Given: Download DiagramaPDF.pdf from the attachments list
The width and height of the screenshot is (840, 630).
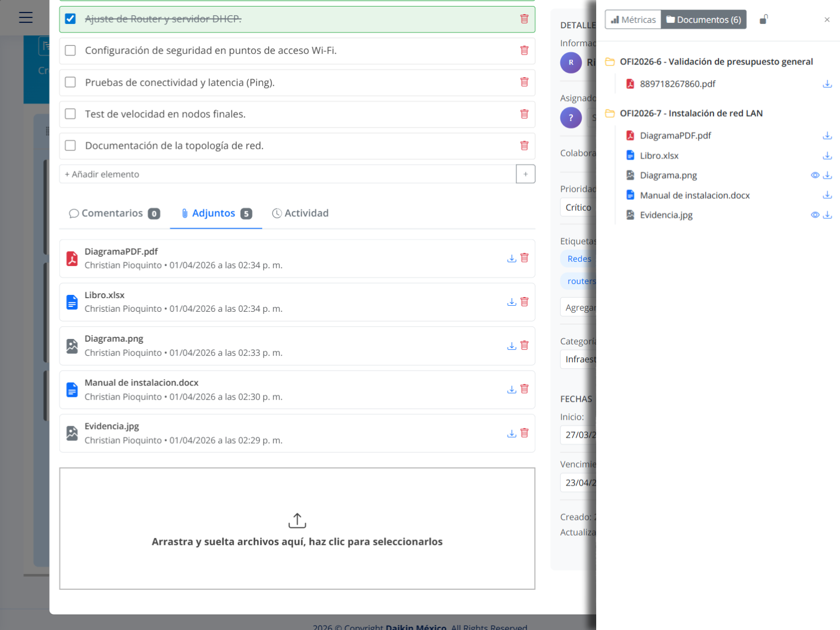Looking at the screenshot, I should click(511, 258).
